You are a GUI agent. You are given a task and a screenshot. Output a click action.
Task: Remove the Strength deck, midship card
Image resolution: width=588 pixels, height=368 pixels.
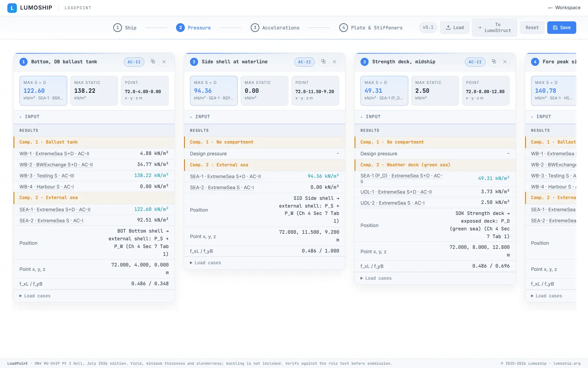click(505, 62)
